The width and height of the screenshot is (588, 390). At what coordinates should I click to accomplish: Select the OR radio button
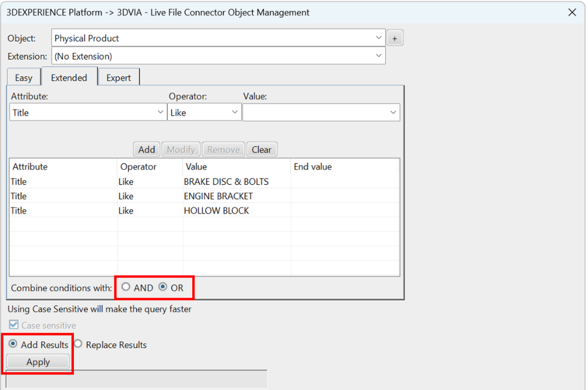pos(163,287)
